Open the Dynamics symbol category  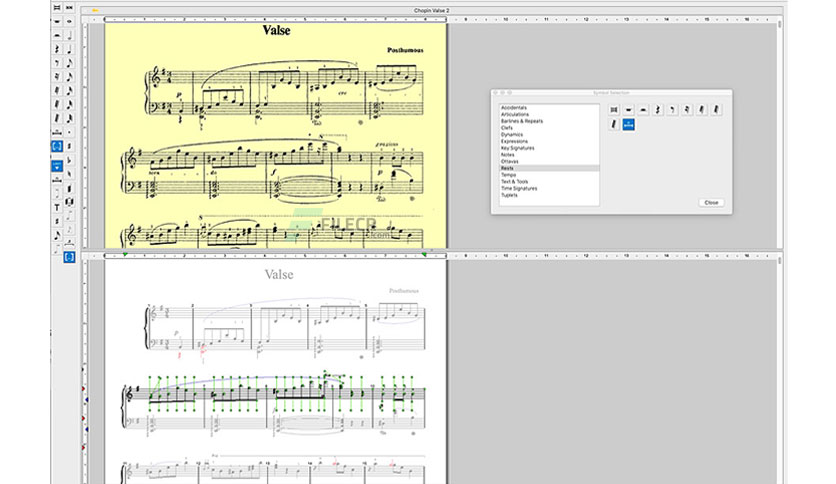[x=512, y=135]
